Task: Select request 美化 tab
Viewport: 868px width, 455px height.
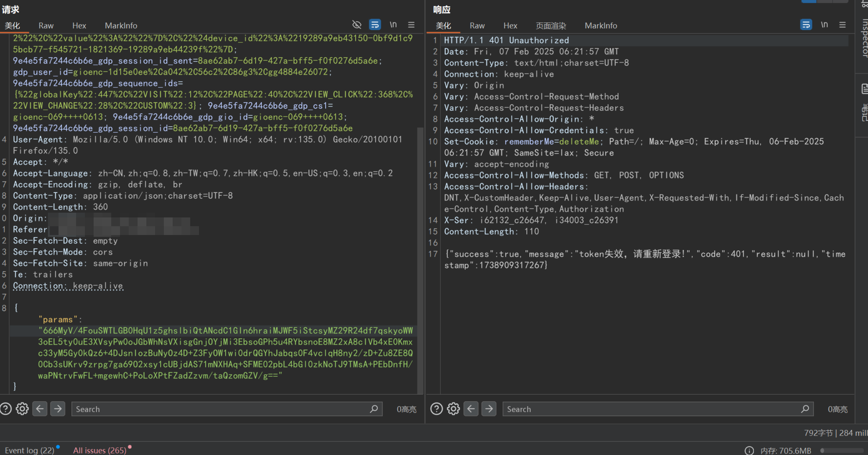Action: click(12, 26)
